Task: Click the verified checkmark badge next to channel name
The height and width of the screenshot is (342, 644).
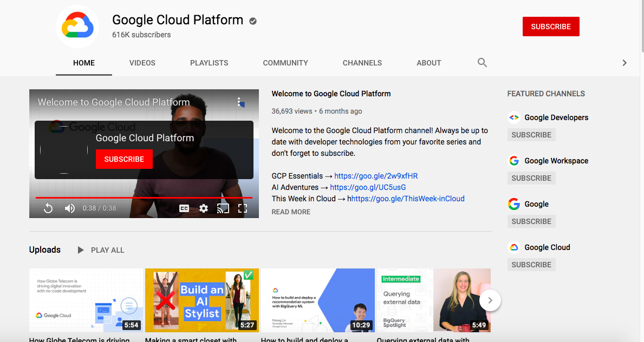Action: coord(253,21)
